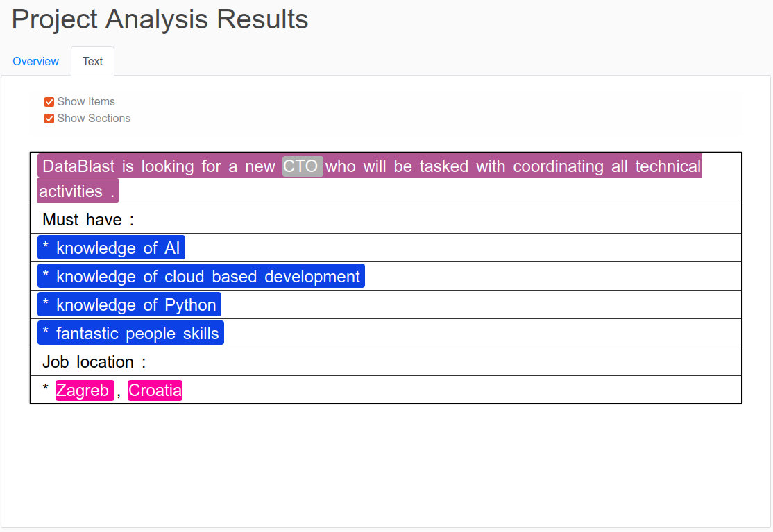Click the Zagreb location tag
The width and height of the screenshot is (773, 532).
coord(85,390)
